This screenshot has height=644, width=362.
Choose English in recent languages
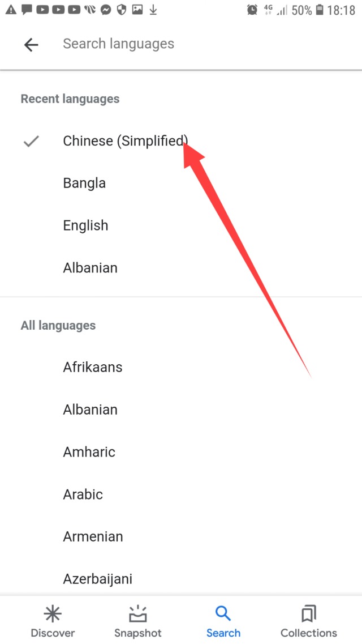(85, 225)
